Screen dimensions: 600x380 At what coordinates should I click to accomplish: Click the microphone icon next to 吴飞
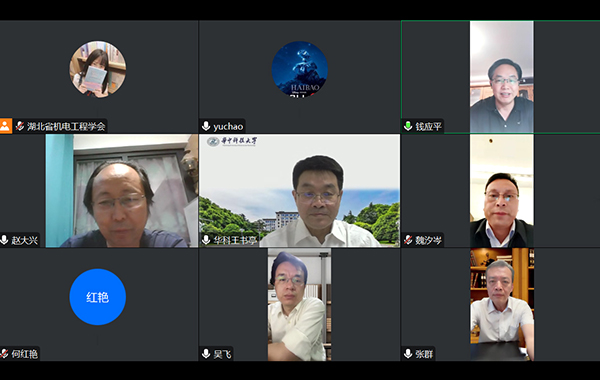click(x=206, y=353)
